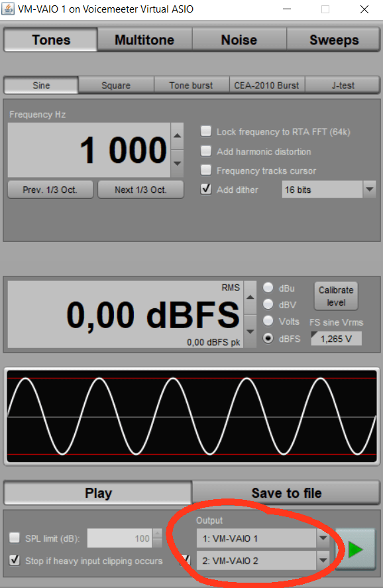Click Next 1/3 Oct. button
Viewport: 383px width, 588px height.
[x=141, y=190]
